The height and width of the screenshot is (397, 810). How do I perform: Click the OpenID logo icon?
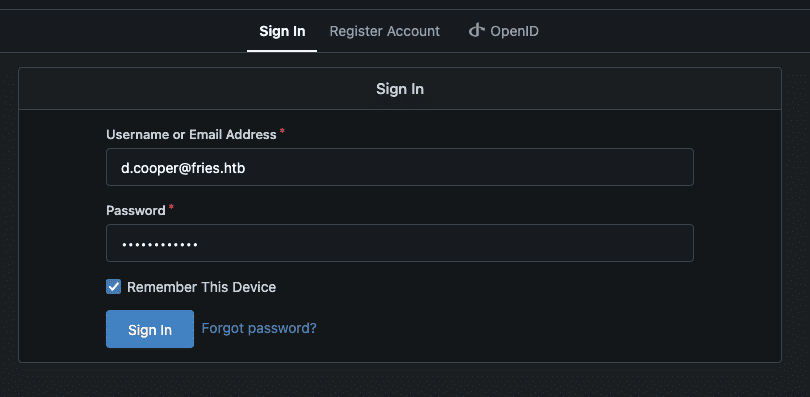coord(476,30)
